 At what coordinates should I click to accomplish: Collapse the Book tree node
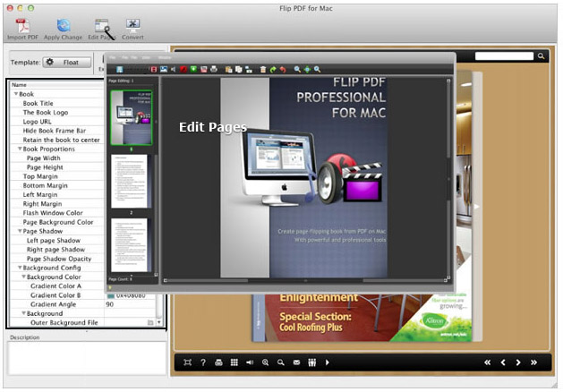16,94
